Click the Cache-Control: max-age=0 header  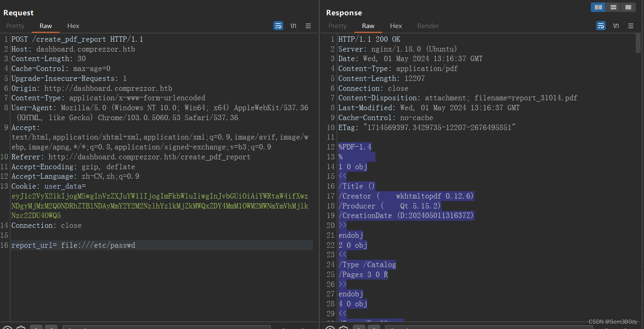coord(61,69)
